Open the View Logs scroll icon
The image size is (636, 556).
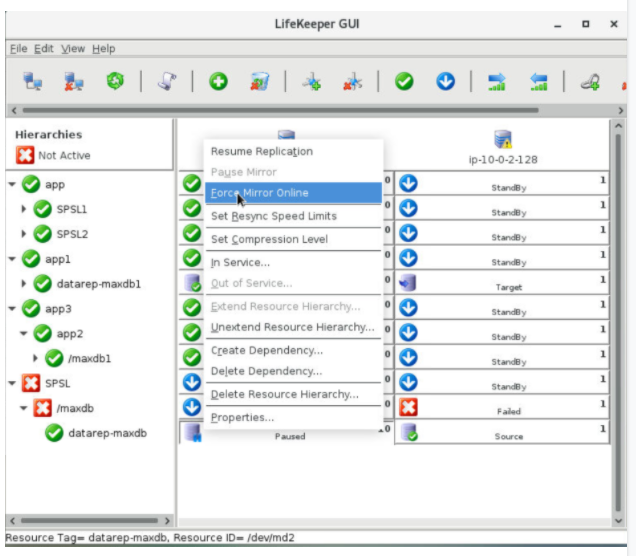(167, 82)
